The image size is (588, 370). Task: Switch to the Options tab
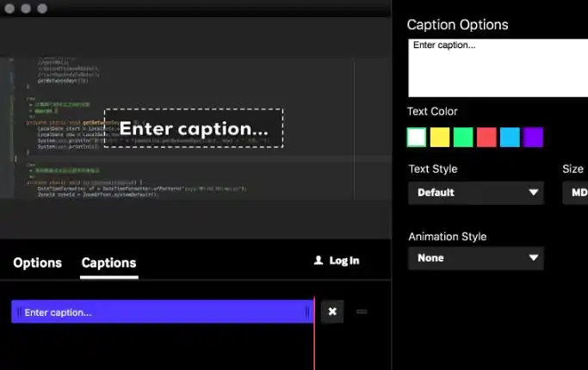37,262
